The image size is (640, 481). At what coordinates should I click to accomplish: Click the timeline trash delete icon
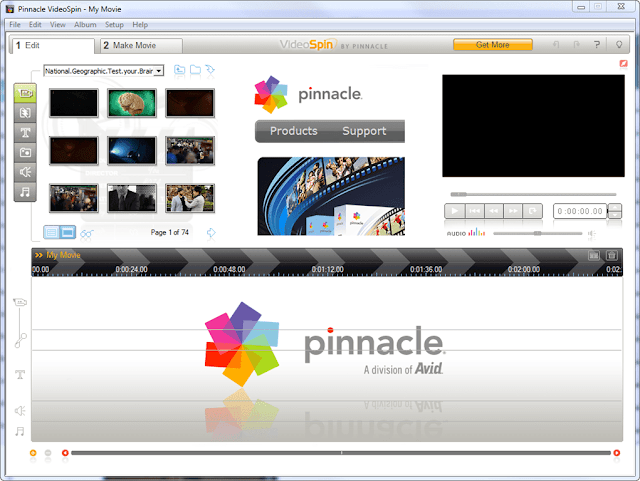pos(611,256)
